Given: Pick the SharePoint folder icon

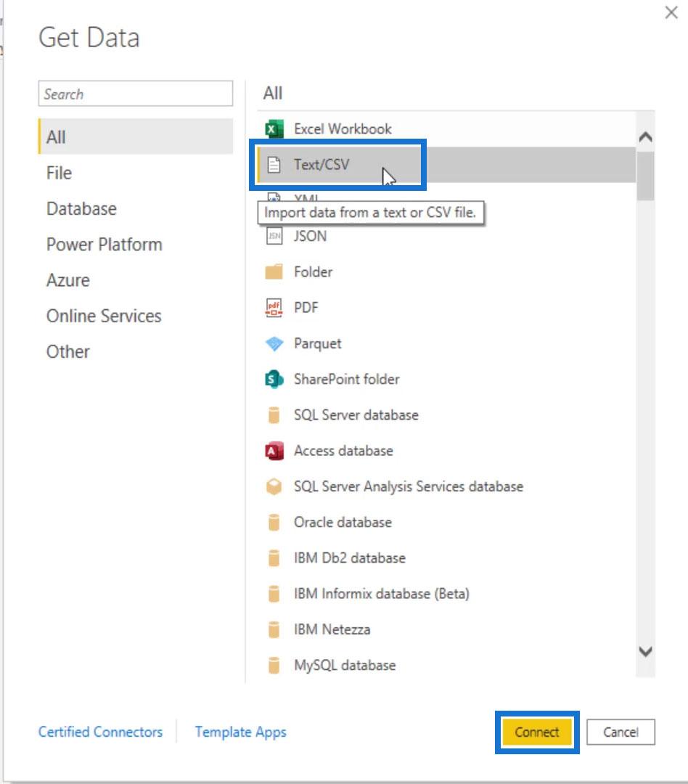Looking at the screenshot, I should pos(274,379).
